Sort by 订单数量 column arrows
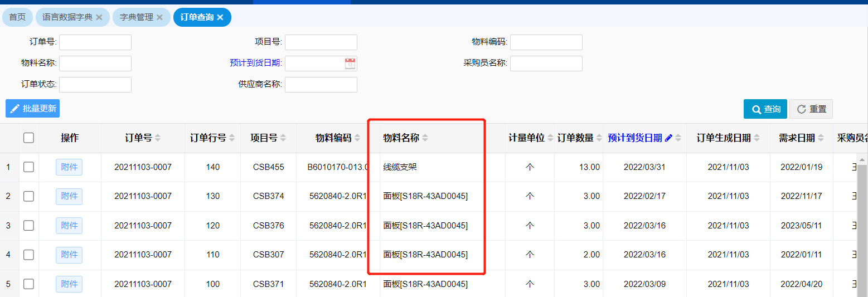This screenshot has height=297, width=868. coord(599,138)
